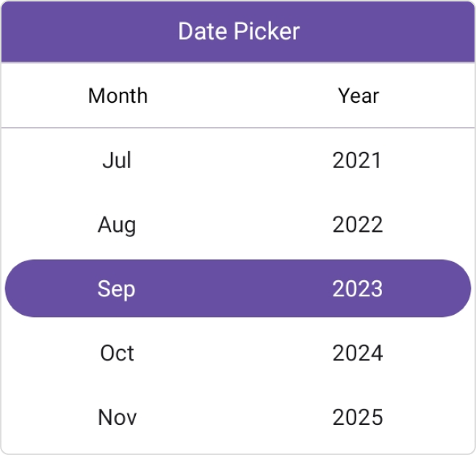Select 2022 in the Year column
This screenshot has width=476, height=455.
357,225
